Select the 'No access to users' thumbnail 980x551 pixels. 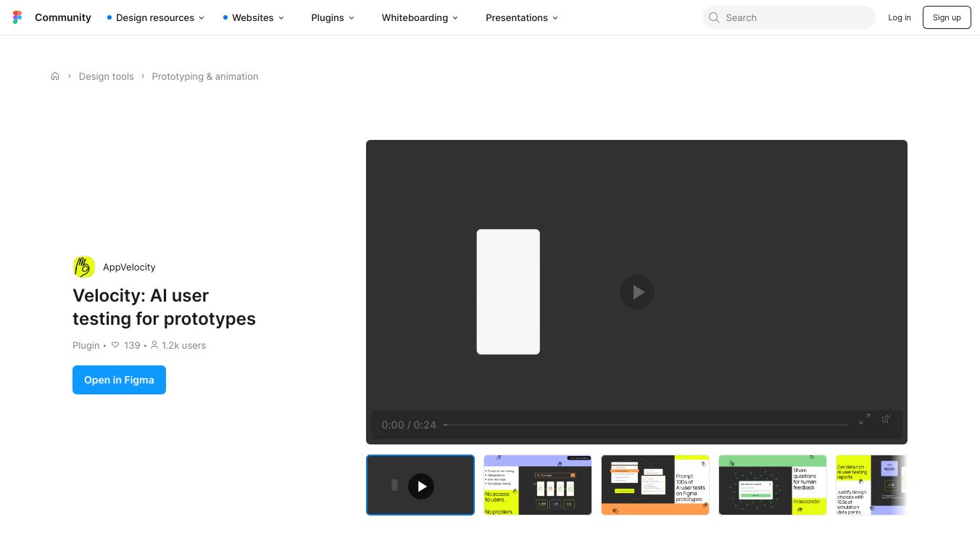tap(538, 485)
